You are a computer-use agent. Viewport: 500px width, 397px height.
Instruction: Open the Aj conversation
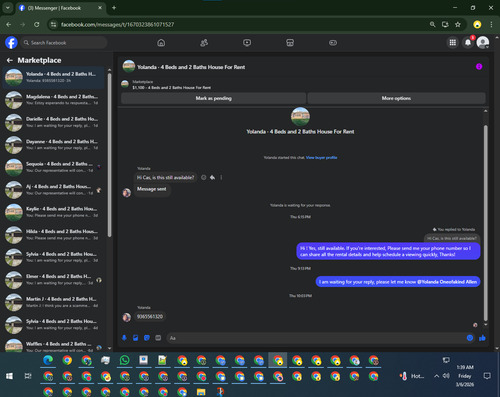point(54,190)
